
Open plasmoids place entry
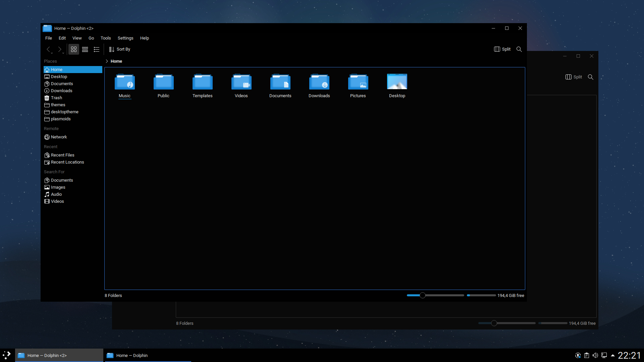[x=73, y=119]
